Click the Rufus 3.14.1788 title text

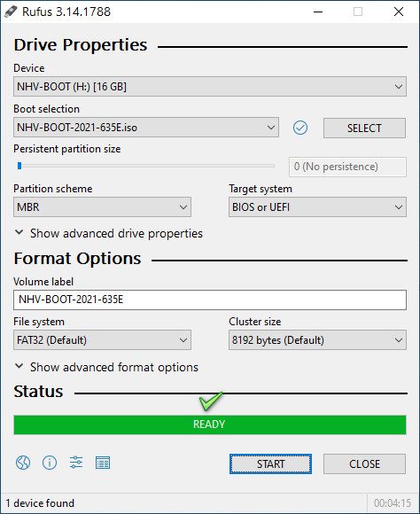(x=66, y=12)
